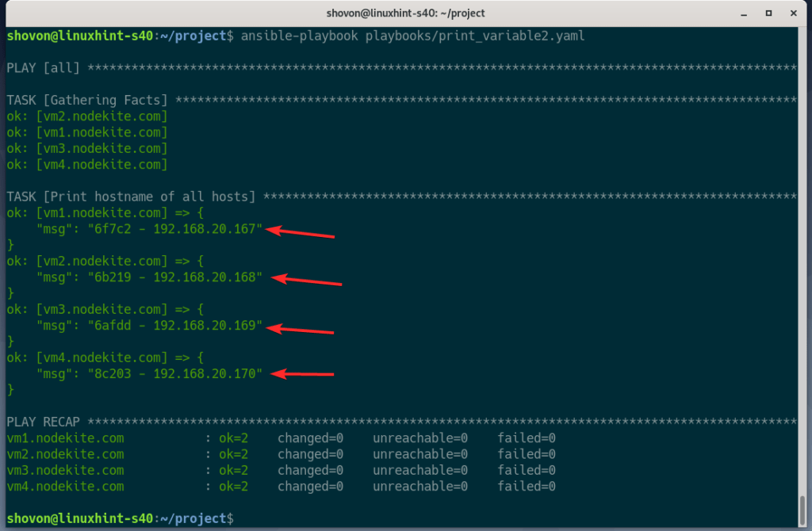Maximize the terminal window
The height and width of the screenshot is (531, 812).
(x=768, y=13)
